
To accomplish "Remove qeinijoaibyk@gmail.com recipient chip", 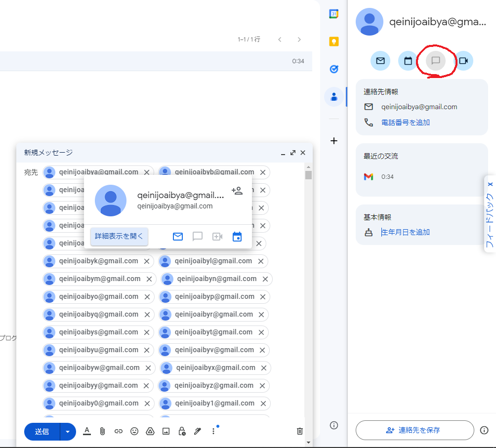I will (147, 261).
